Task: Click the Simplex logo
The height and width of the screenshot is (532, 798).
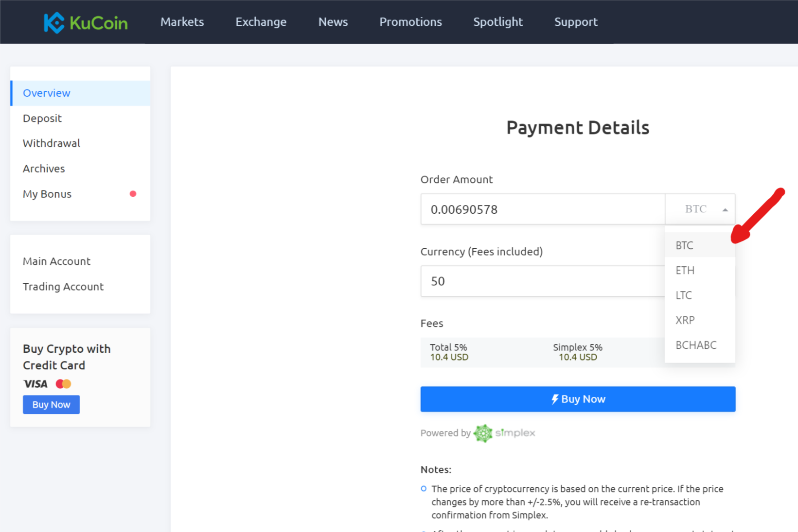Action: pyautogui.click(x=504, y=432)
